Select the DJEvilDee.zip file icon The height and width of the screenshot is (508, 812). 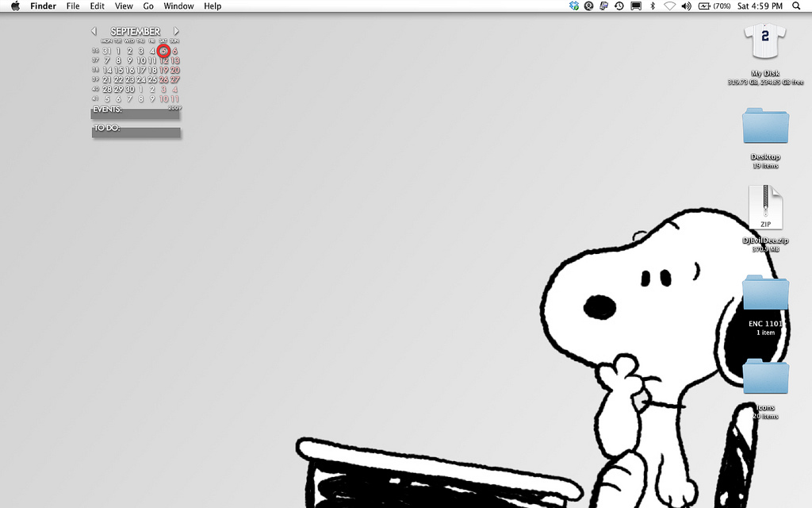tap(765, 207)
